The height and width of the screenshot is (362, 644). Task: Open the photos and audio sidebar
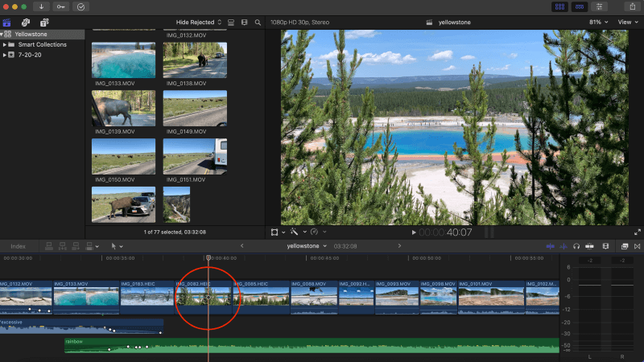coord(26,23)
